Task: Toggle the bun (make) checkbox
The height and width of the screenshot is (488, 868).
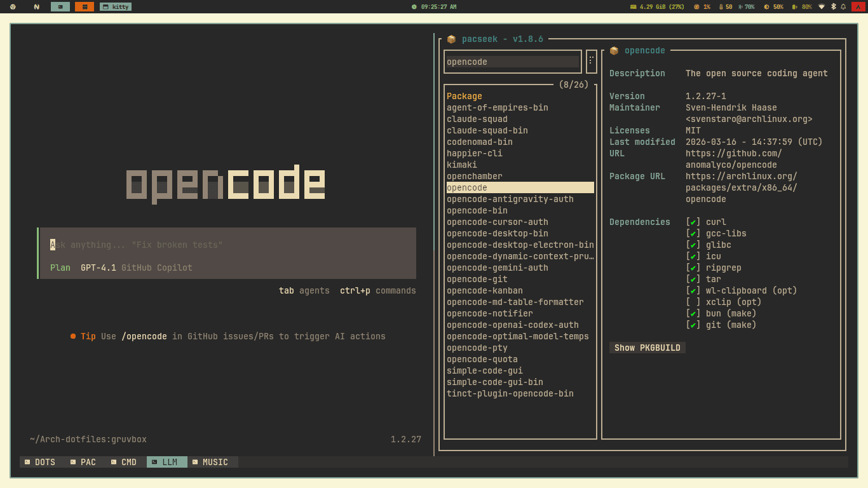Action: (693, 313)
